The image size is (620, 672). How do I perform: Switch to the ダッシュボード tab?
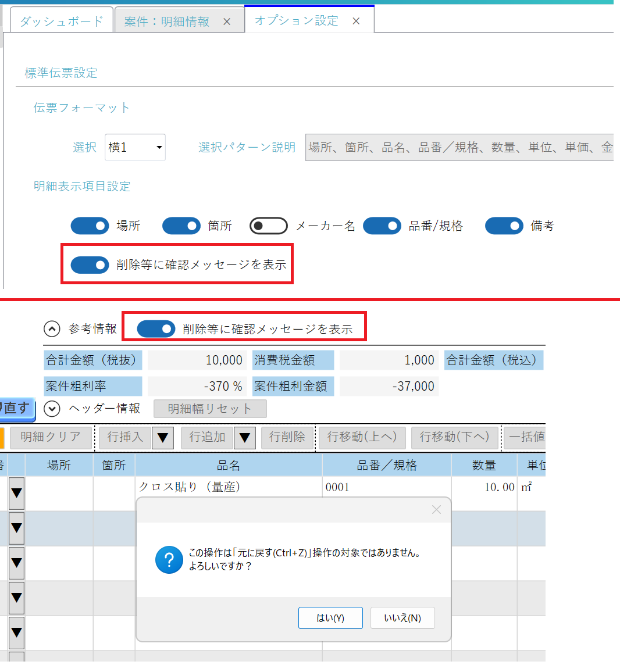(x=61, y=22)
